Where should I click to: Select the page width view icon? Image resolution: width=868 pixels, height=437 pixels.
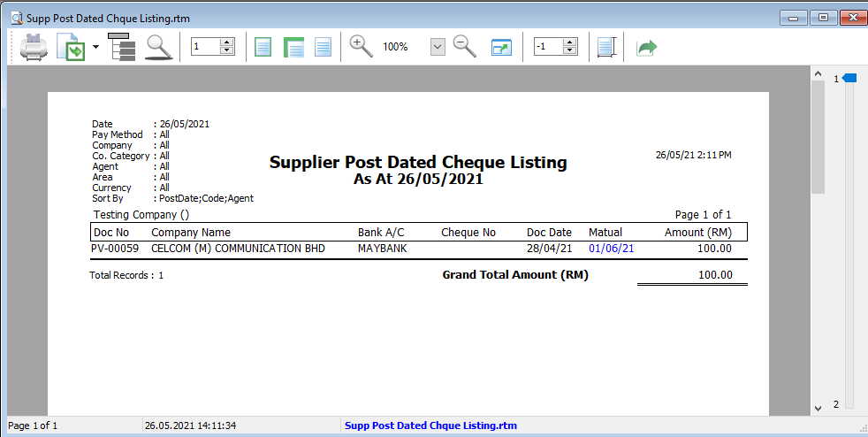click(x=294, y=47)
